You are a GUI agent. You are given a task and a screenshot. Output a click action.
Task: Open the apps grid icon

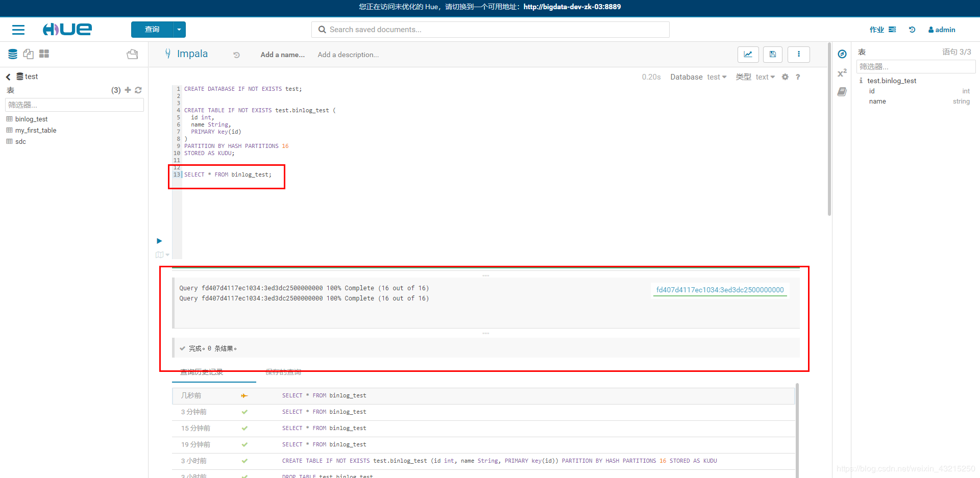click(x=44, y=54)
